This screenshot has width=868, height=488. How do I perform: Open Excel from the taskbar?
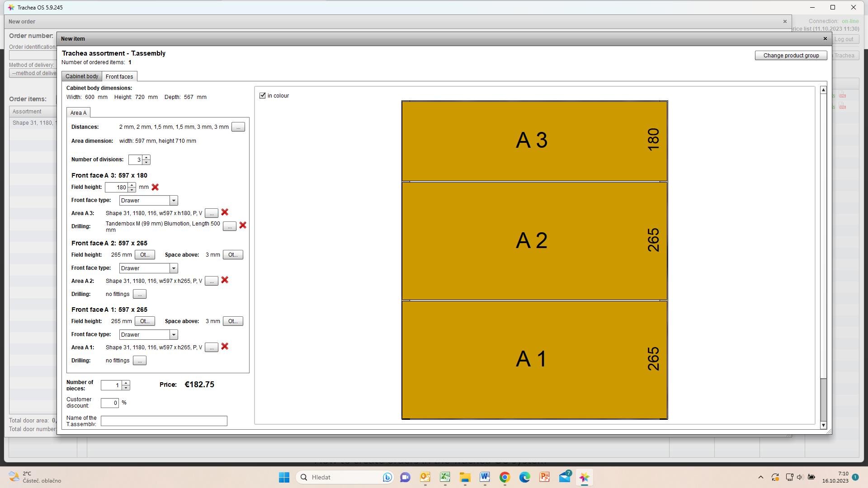[445, 477]
